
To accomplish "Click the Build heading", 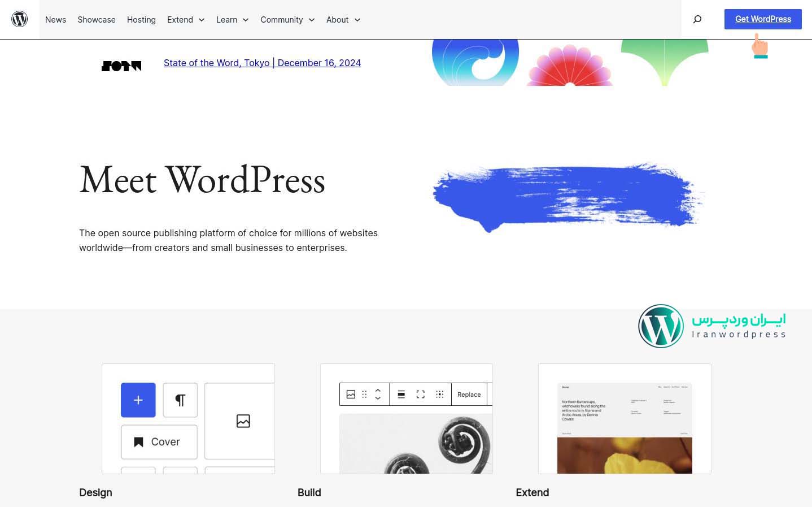I will (x=309, y=493).
